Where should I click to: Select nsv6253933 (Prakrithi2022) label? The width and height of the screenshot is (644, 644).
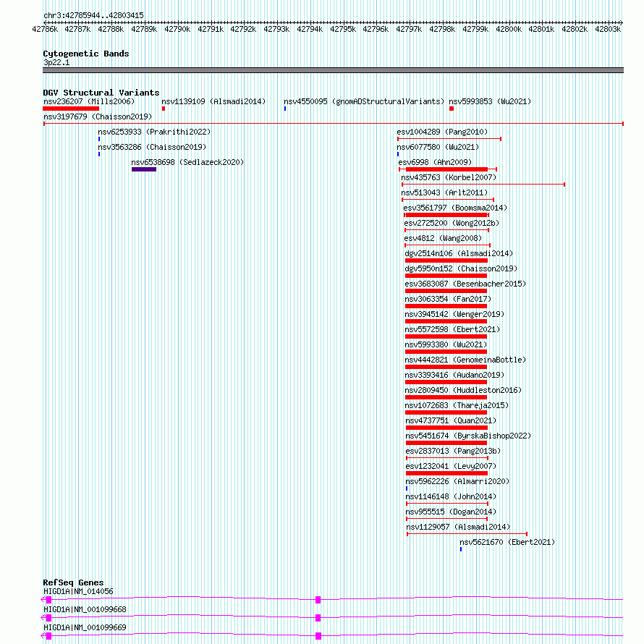pyautogui.click(x=154, y=132)
